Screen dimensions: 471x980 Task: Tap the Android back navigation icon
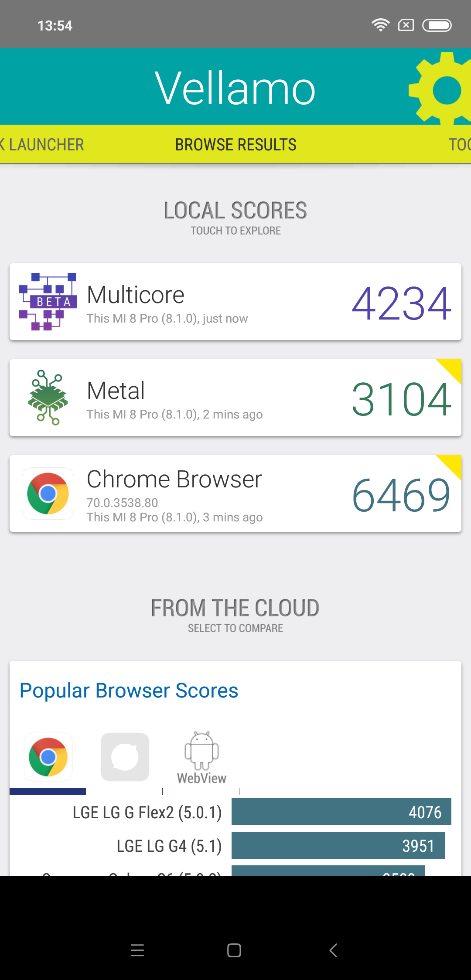[334, 950]
